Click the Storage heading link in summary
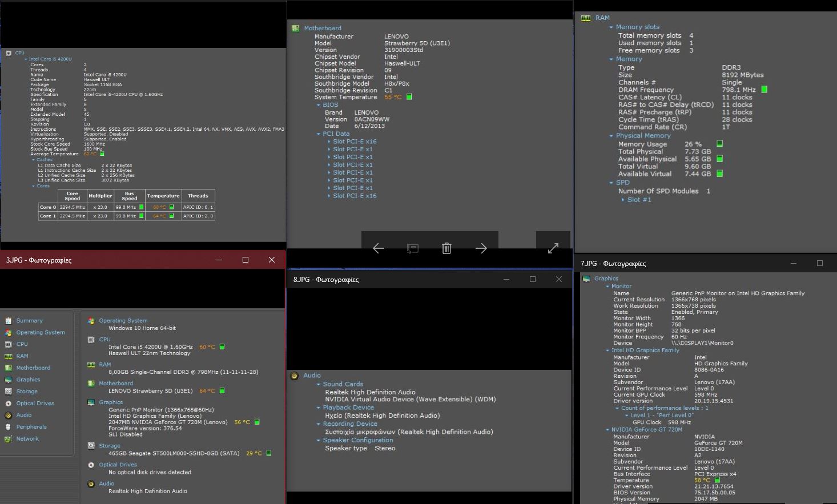Viewport: 837px width, 504px height. tap(110, 446)
